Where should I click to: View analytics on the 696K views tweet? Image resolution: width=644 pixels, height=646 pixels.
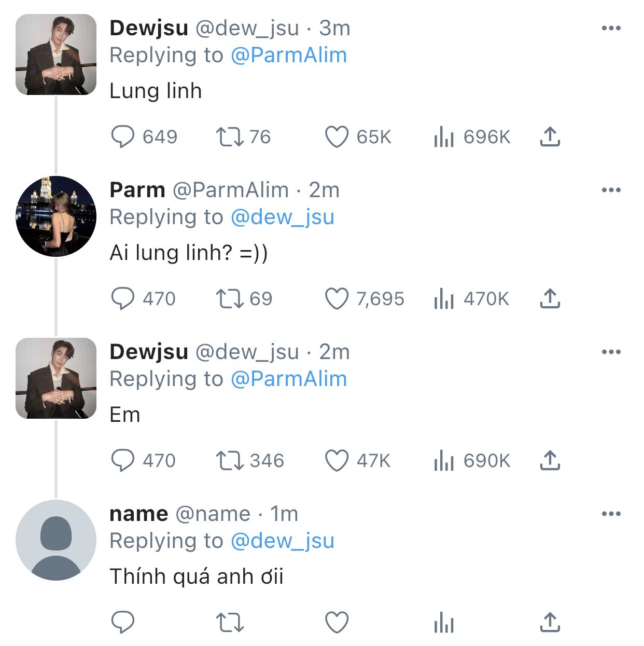(x=444, y=137)
